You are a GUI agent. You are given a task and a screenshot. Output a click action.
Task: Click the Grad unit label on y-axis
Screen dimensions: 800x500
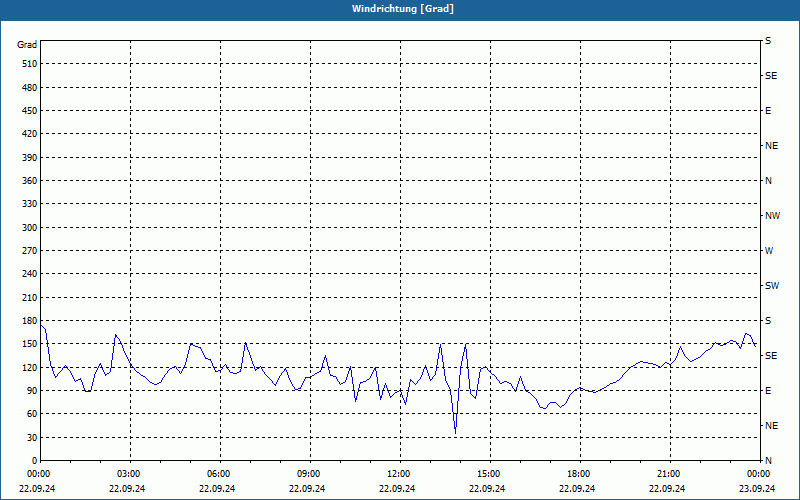tap(27, 45)
